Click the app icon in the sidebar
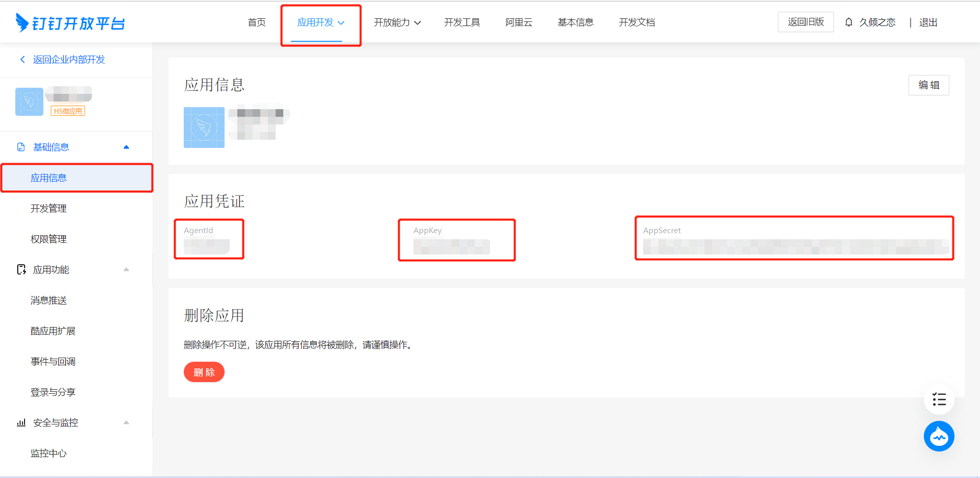Viewport: 980px width, 478px height. pyautogui.click(x=29, y=102)
